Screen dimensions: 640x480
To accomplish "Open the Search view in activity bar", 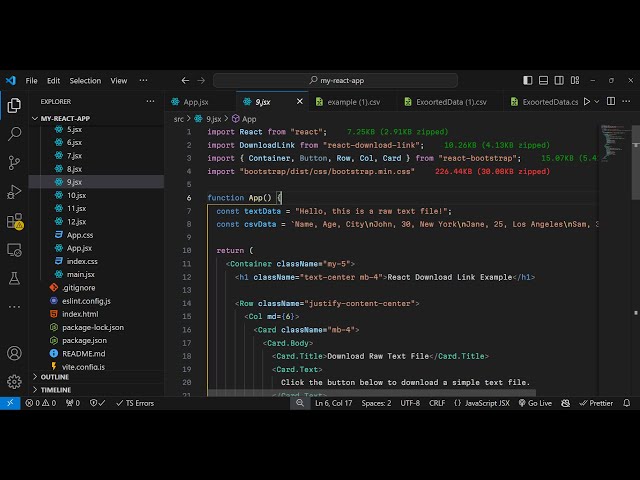I will click(x=14, y=133).
